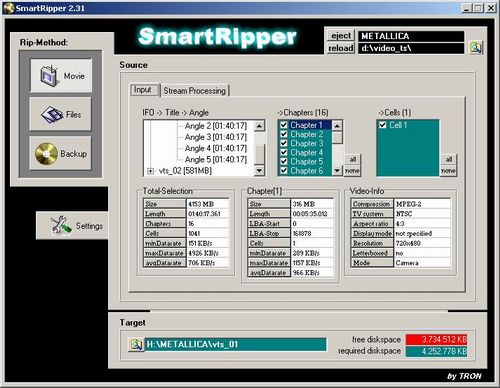Click the avgDatarate value 966 KB/s
The height and width of the screenshot is (388, 500).
312,273
